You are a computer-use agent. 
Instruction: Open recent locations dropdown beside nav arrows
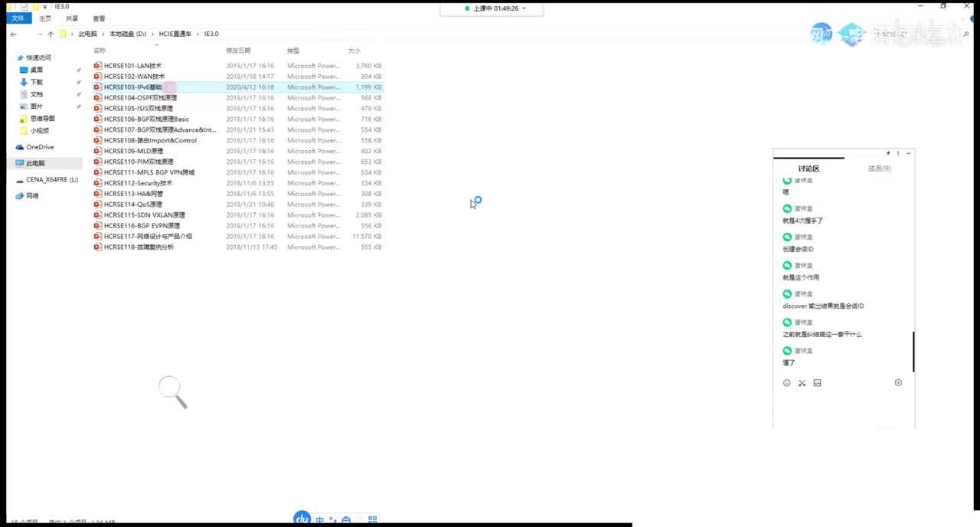(x=41, y=34)
